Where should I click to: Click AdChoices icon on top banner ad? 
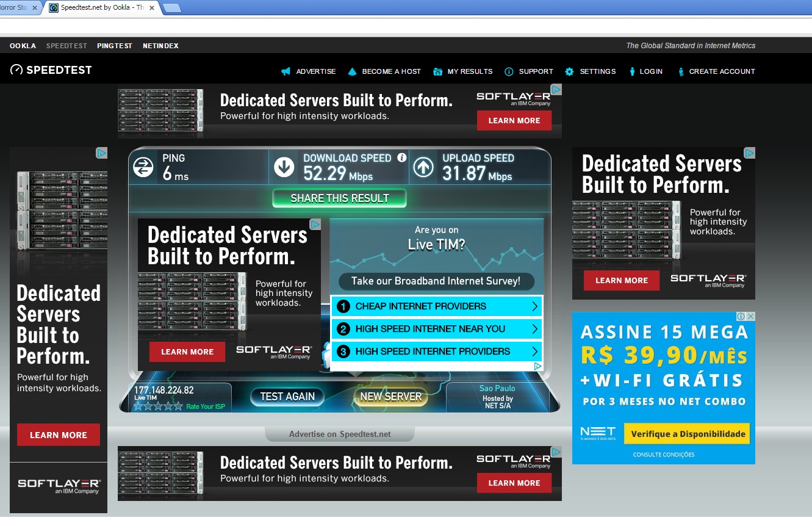pos(556,90)
